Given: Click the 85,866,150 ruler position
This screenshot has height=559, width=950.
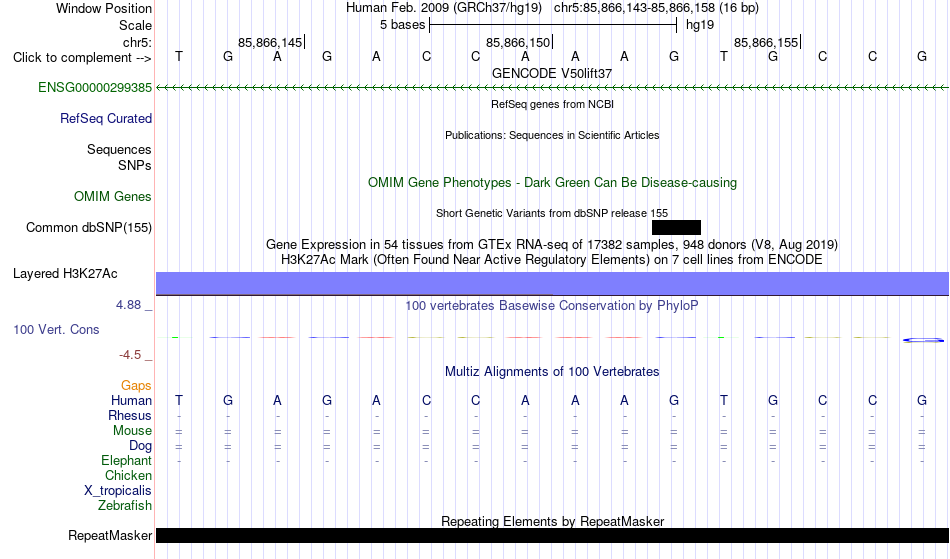Looking at the screenshot, I should 518,42.
